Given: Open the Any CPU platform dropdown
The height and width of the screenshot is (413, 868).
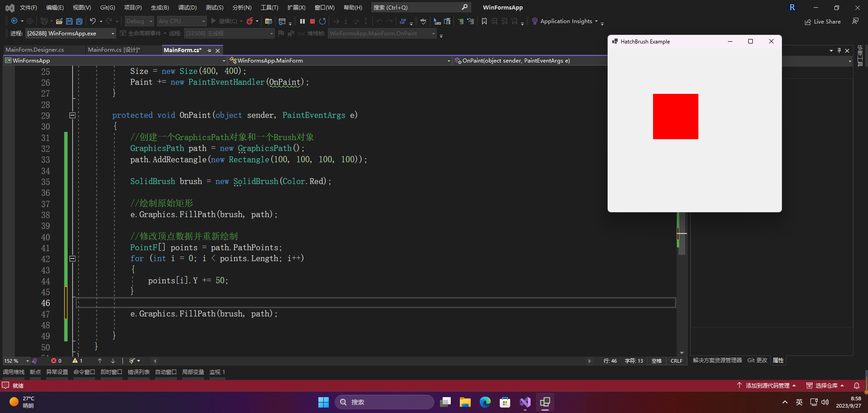Looking at the screenshot, I should pyautogui.click(x=181, y=21).
